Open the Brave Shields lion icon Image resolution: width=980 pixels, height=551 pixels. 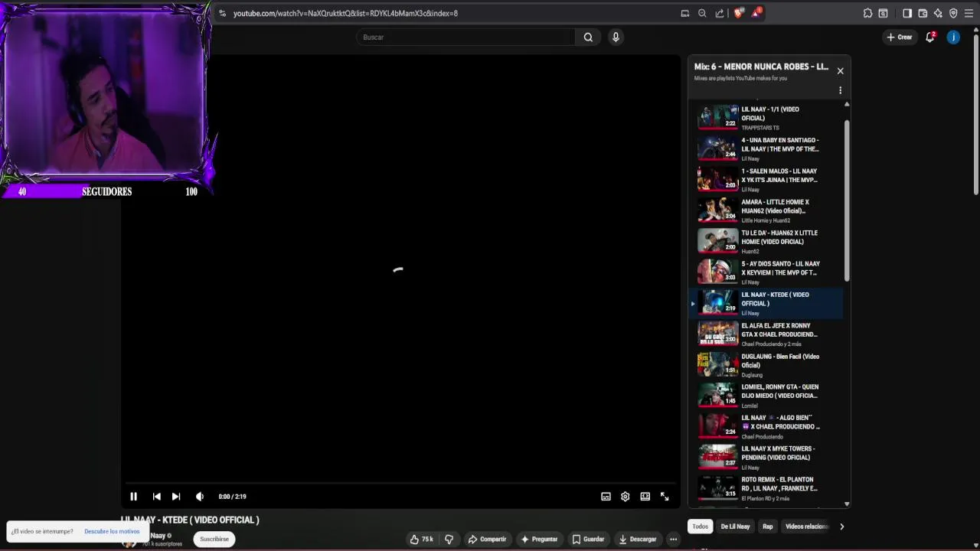pos(738,13)
